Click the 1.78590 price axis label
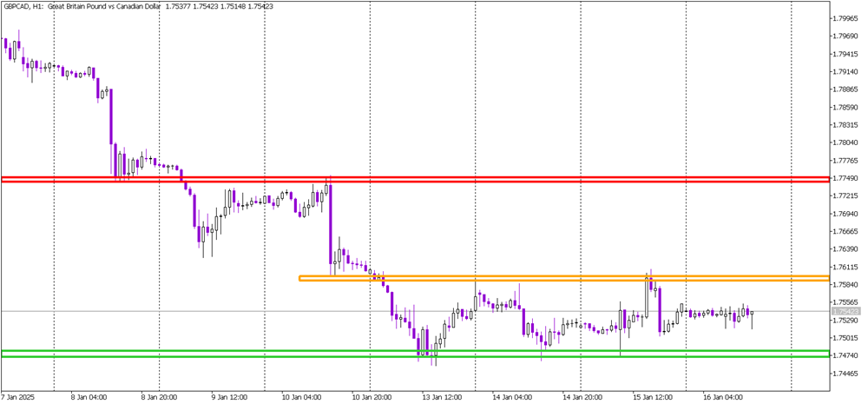868x404 pixels. point(846,107)
